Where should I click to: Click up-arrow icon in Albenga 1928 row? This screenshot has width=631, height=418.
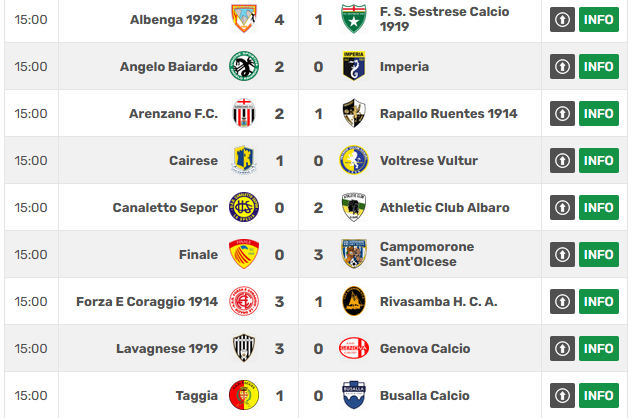[562, 19]
